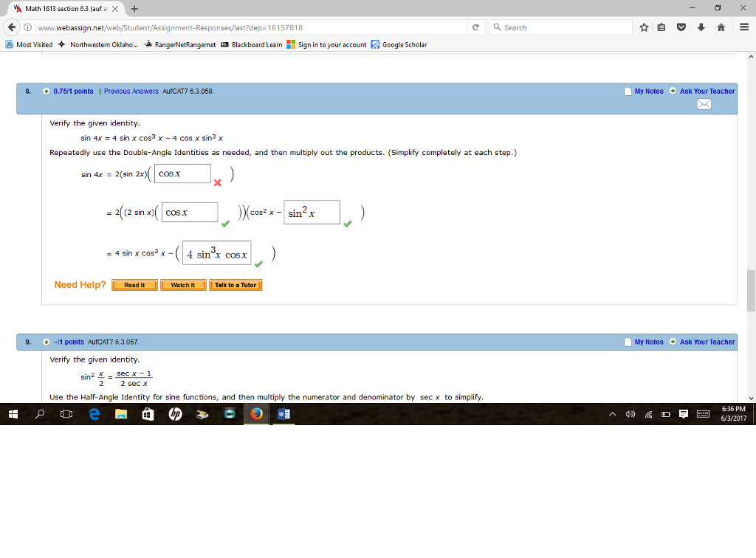
Task: Open the Most Visited bookmark
Action: (29, 44)
